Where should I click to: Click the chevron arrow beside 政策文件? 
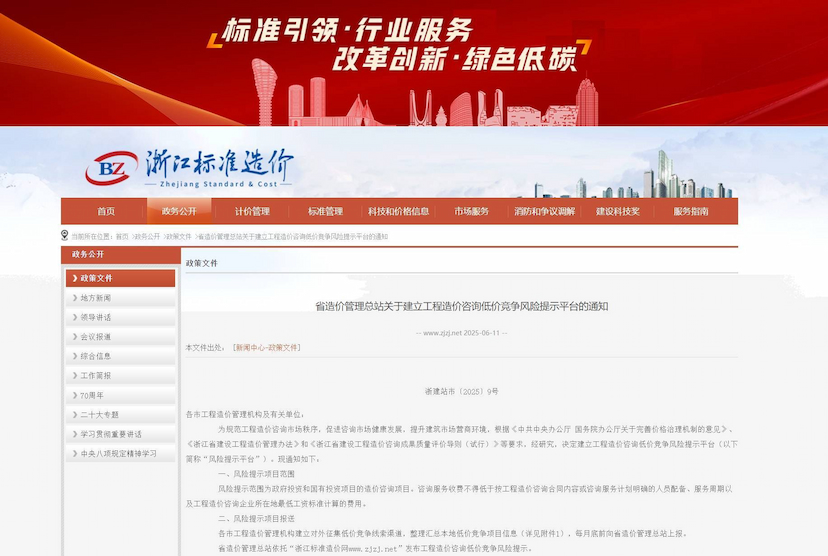coord(75,278)
